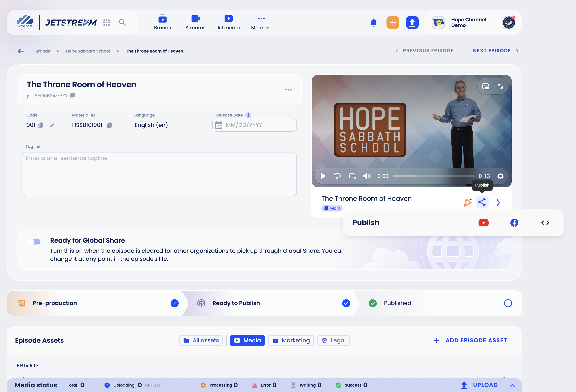Edit the episode Code with pencil
The image size is (576, 392).
pos(52,125)
